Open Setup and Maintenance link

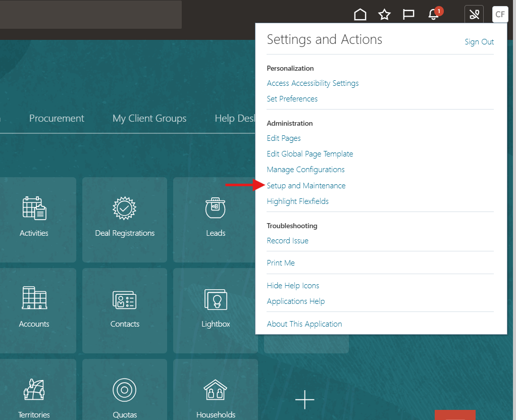(x=306, y=185)
